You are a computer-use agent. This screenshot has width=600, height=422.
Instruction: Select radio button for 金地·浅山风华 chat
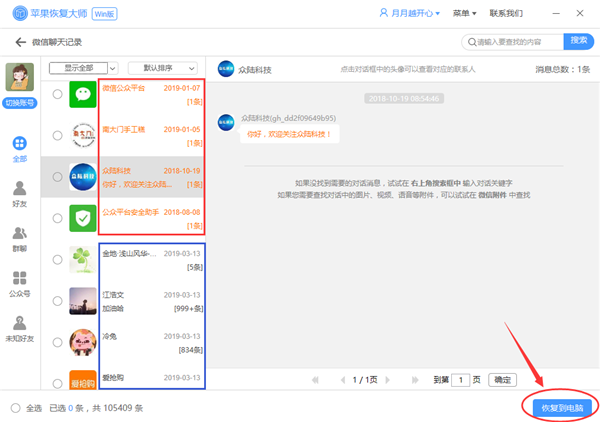coord(57,259)
